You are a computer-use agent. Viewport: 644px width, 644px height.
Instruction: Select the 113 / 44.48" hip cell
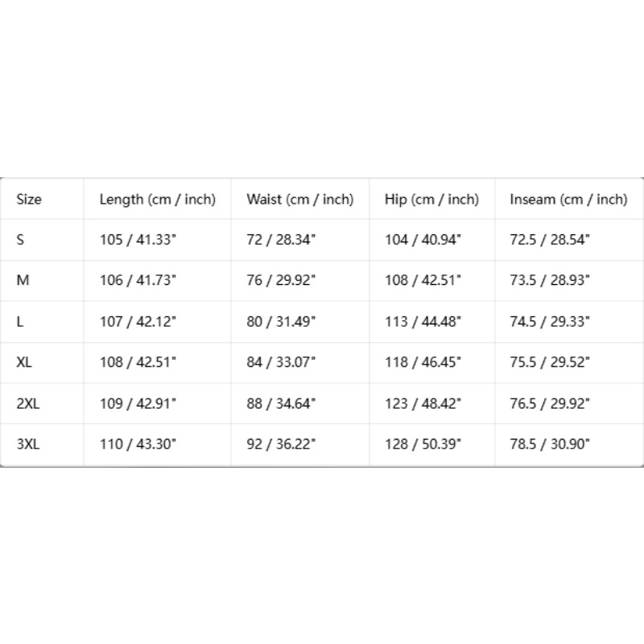coord(423,321)
